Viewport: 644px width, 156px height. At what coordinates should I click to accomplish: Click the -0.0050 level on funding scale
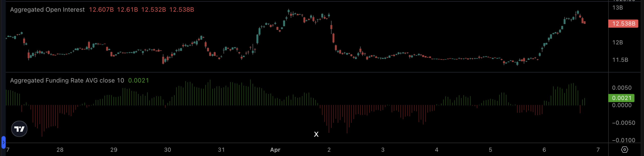[623, 123]
